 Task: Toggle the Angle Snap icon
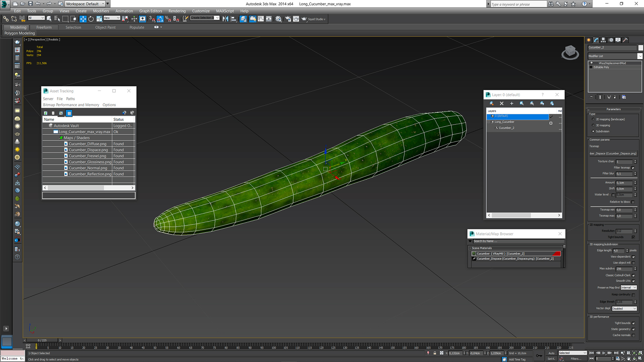pyautogui.click(x=160, y=19)
